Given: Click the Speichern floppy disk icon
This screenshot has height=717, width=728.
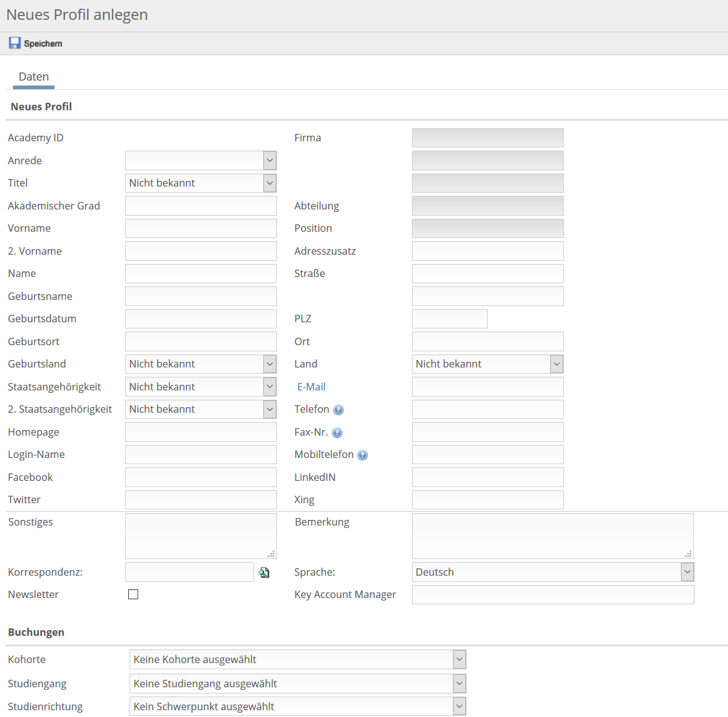Looking at the screenshot, I should coord(15,43).
